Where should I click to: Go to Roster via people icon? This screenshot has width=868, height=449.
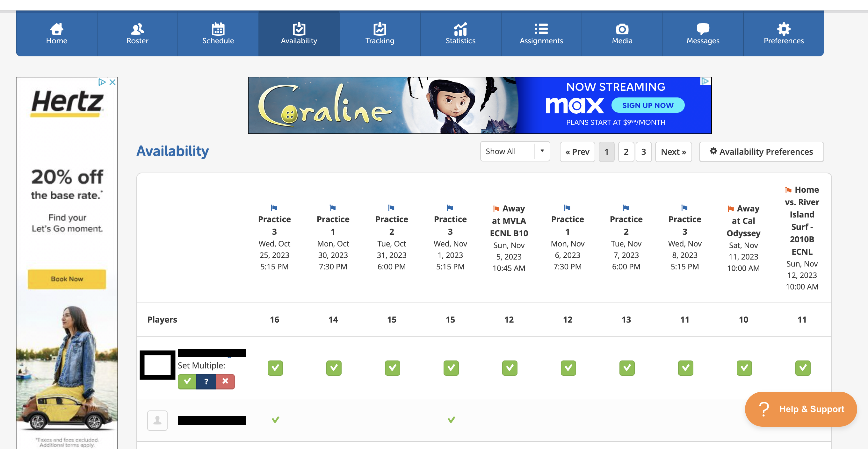(x=137, y=29)
